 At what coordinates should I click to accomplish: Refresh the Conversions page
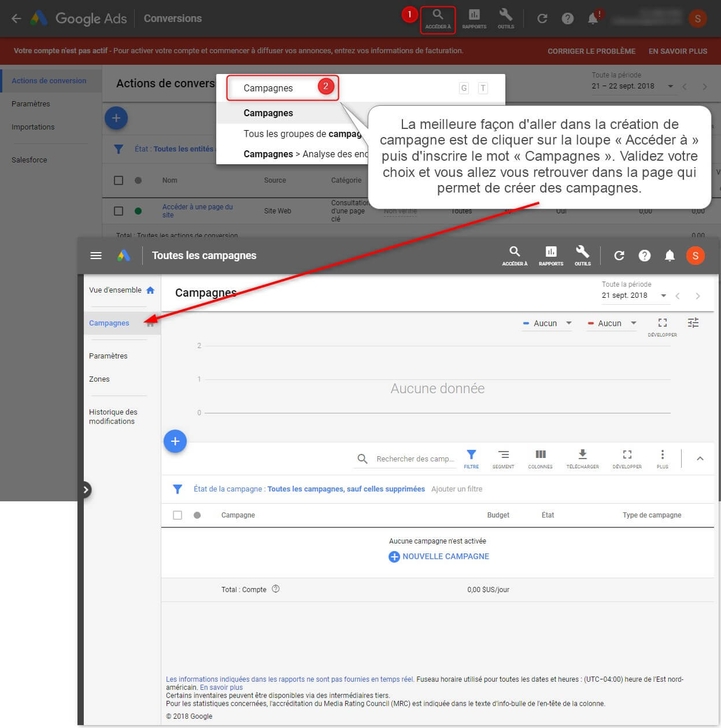(x=542, y=19)
